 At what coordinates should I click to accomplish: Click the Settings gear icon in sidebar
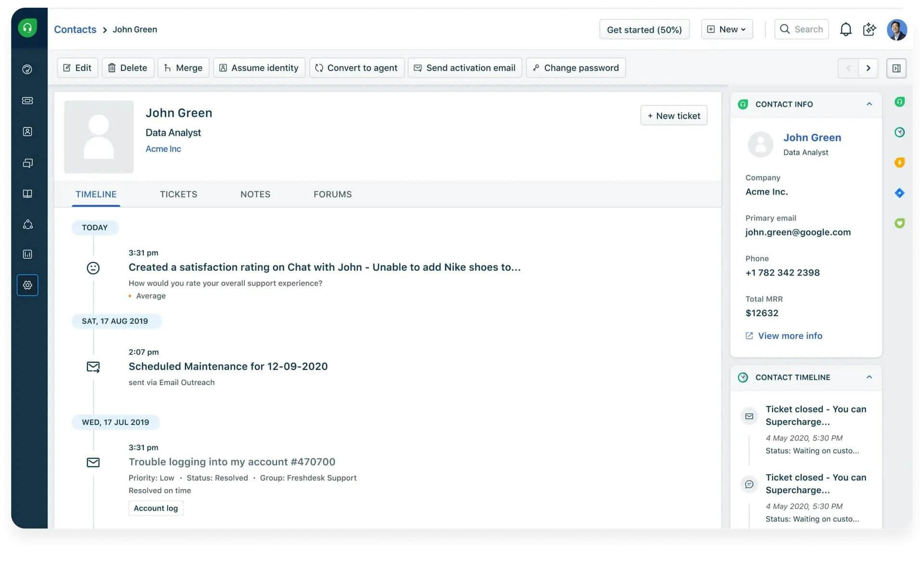[27, 285]
